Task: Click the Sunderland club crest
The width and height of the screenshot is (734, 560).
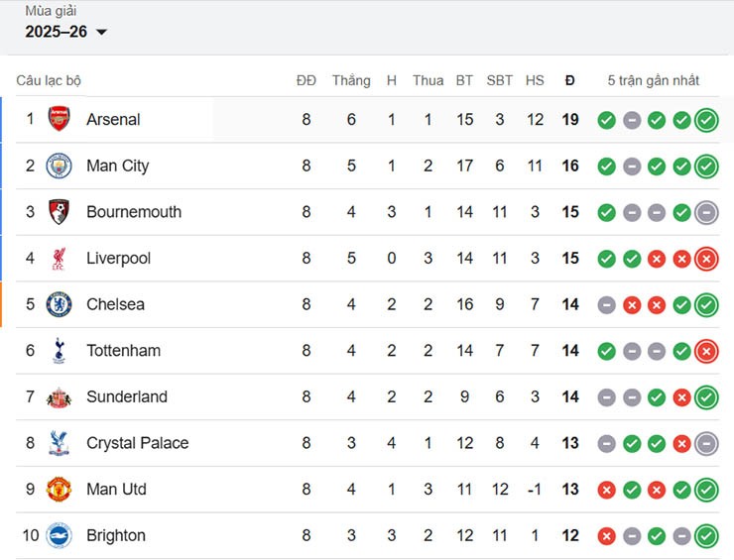Action: click(x=60, y=397)
